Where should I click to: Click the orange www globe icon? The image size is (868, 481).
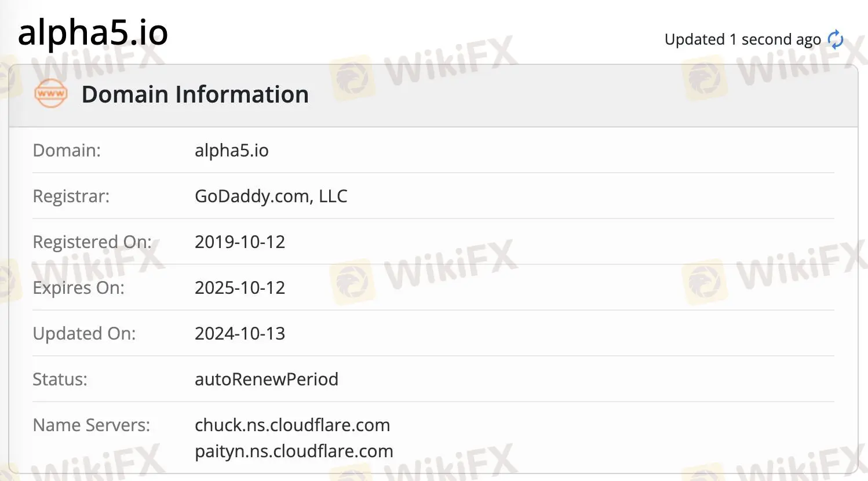coord(51,93)
